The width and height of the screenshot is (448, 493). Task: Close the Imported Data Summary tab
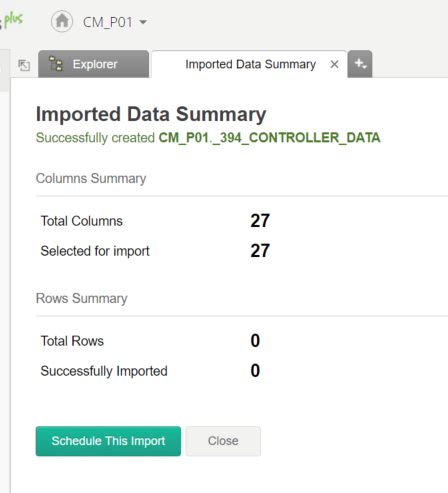tap(334, 64)
